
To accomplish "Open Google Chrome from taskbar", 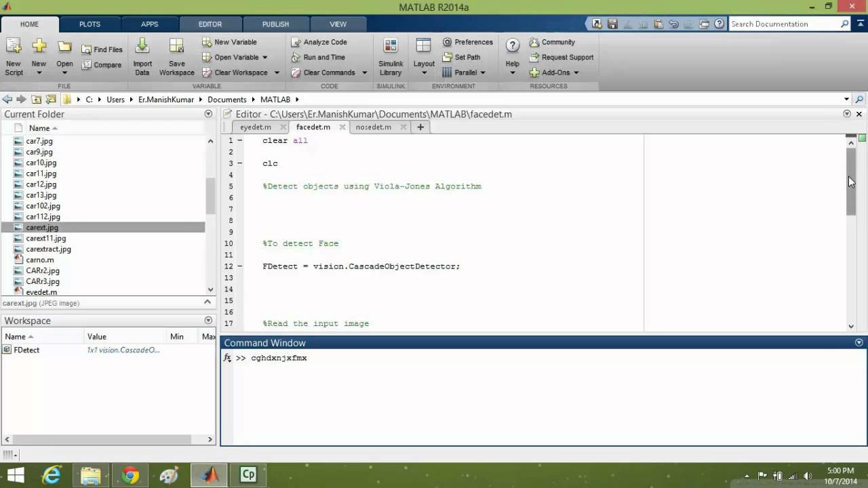I will [x=130, y=474].
